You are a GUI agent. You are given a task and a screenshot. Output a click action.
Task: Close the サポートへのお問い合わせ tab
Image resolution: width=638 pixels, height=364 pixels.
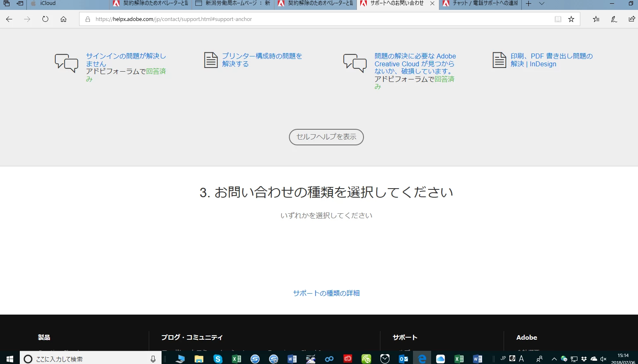click(432, 3)
